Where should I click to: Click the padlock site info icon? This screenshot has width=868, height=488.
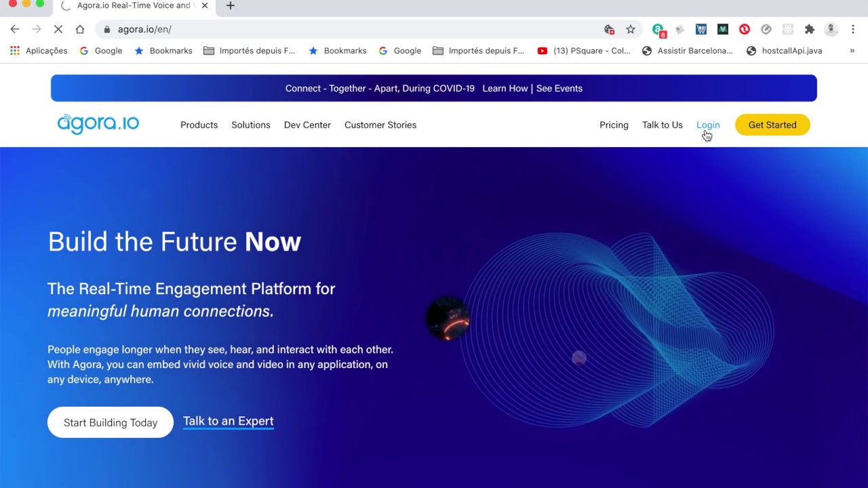(x=107, y=29)
